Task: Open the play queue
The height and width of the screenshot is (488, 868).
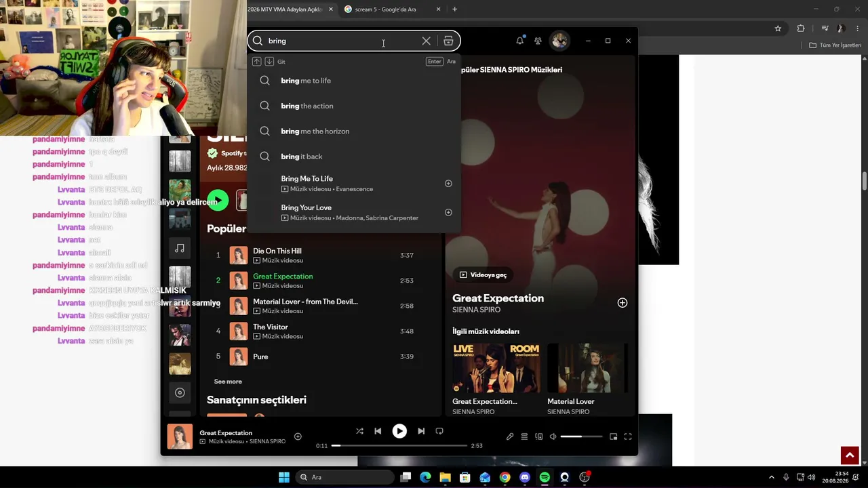Action: point(524,436)
